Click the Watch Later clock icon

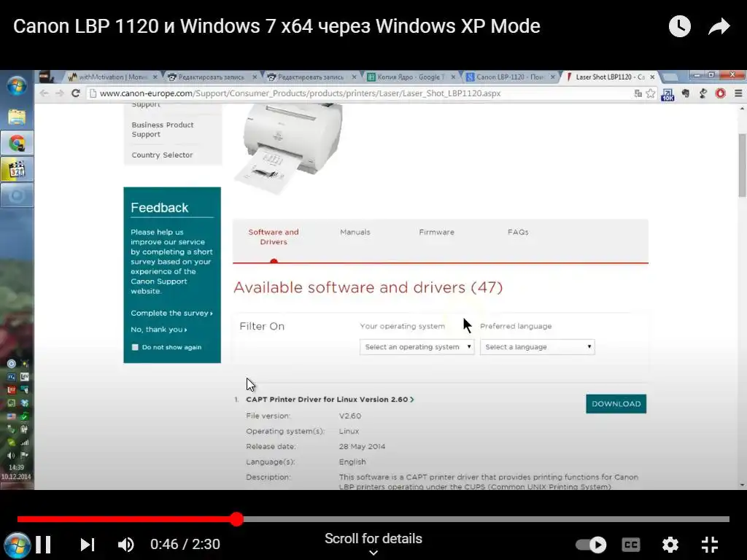point(680,26)
